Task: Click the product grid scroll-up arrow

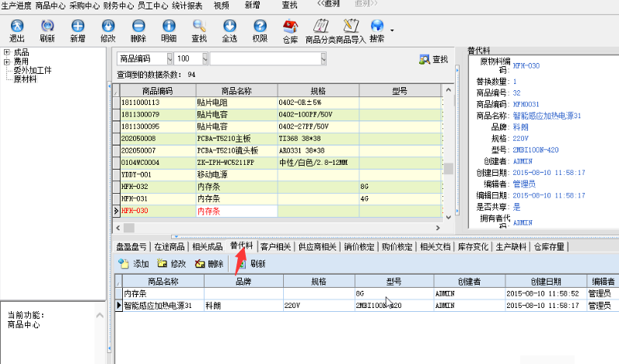Action: point(449,90)
